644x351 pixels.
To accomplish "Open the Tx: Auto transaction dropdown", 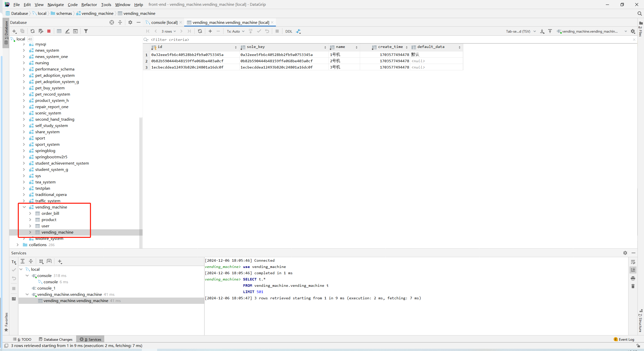I will click(x=235, y=31).
